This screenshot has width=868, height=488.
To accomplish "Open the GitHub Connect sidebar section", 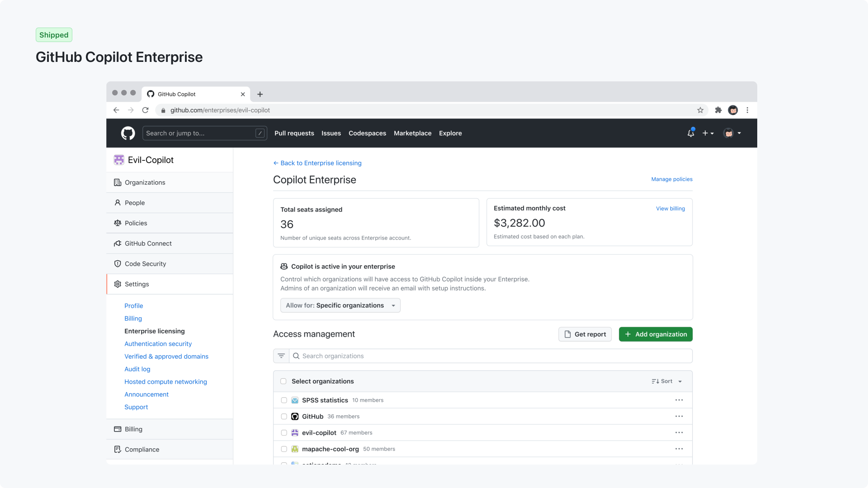I will coord(148,243).
